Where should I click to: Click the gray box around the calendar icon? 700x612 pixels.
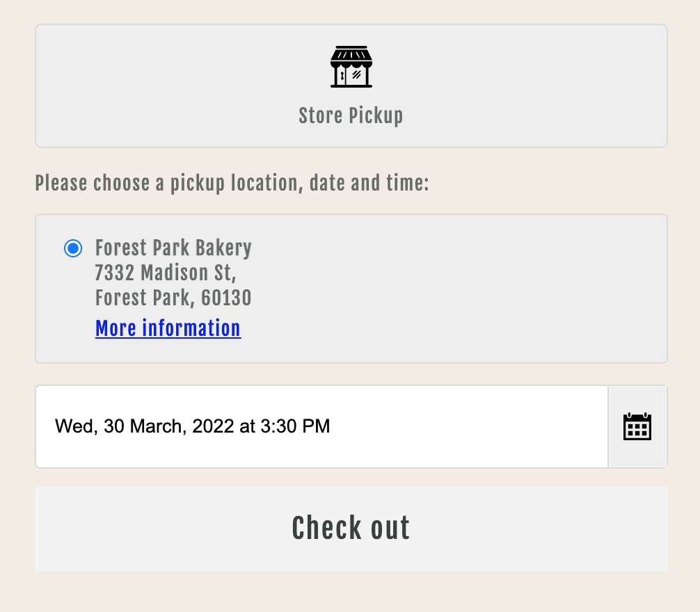(637, 427)
